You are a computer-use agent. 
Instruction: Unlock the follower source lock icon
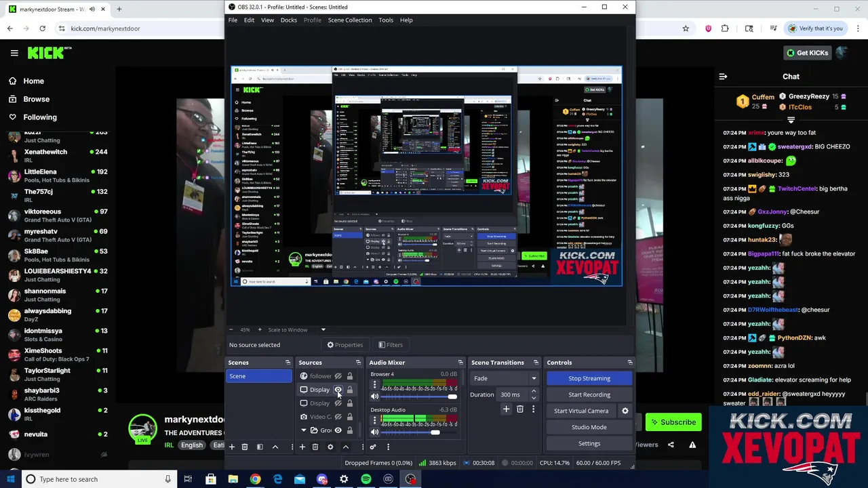coord(350,376)
